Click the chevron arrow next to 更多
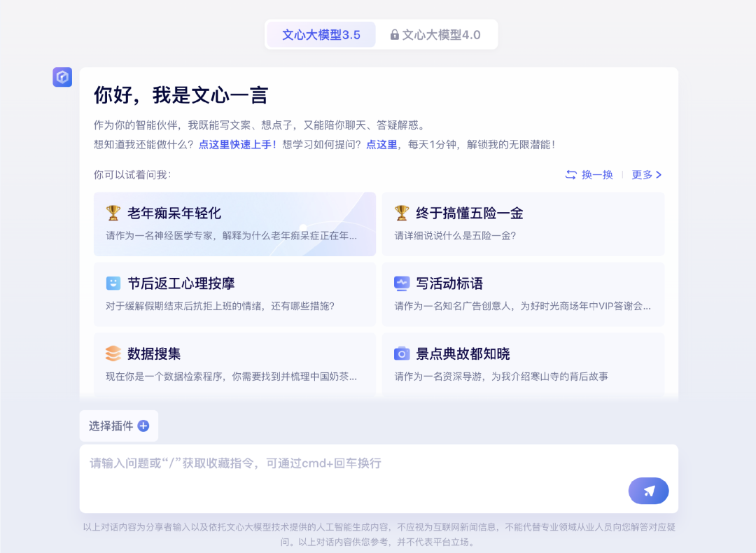This screenshot has height=553, width=756. 659,174
